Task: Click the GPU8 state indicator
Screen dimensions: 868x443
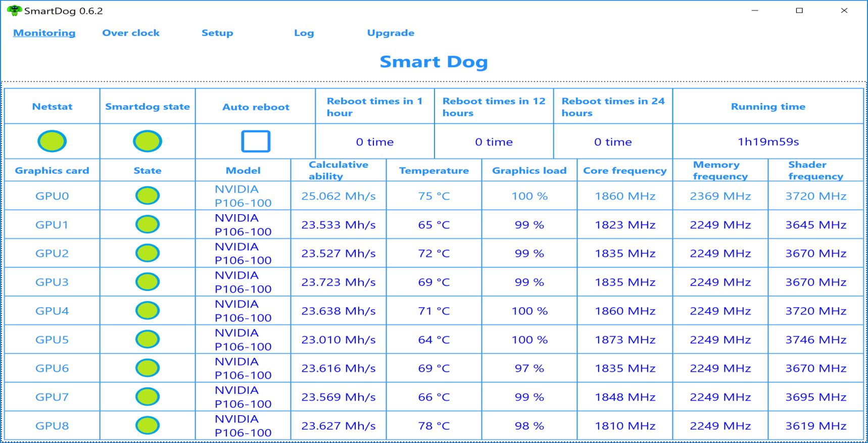Action: (148, 426)
